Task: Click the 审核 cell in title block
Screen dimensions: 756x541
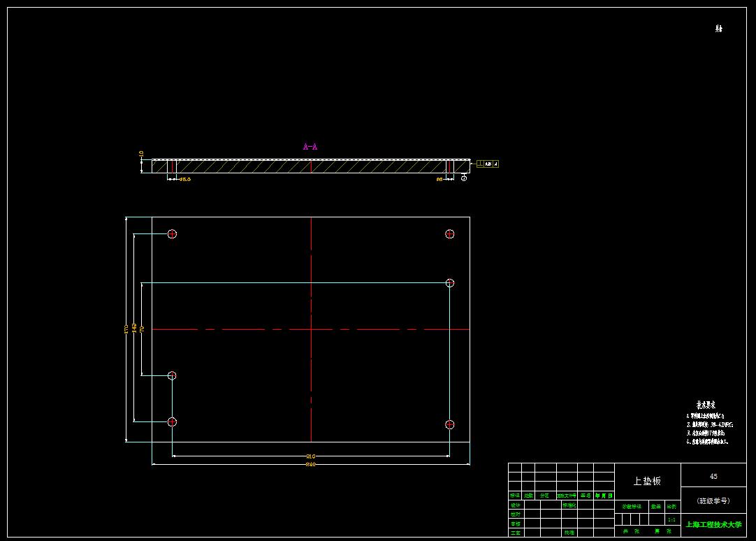Action: pyautogui.click(x=516, y=524)
